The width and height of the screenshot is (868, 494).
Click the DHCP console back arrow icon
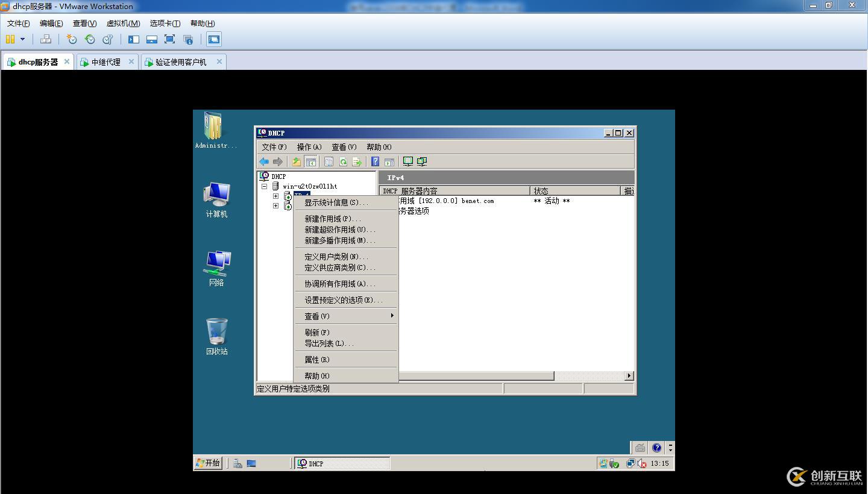264,161
